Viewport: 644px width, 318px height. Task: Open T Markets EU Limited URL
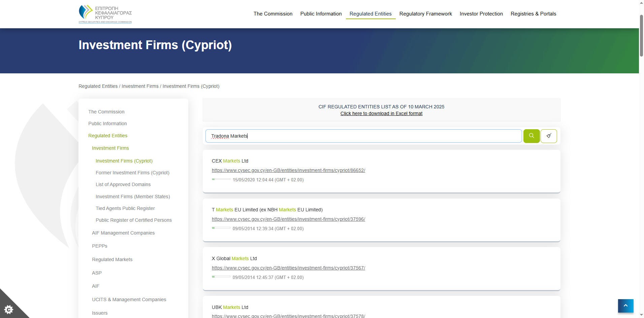pyautogui.click(x=288, y=219)
